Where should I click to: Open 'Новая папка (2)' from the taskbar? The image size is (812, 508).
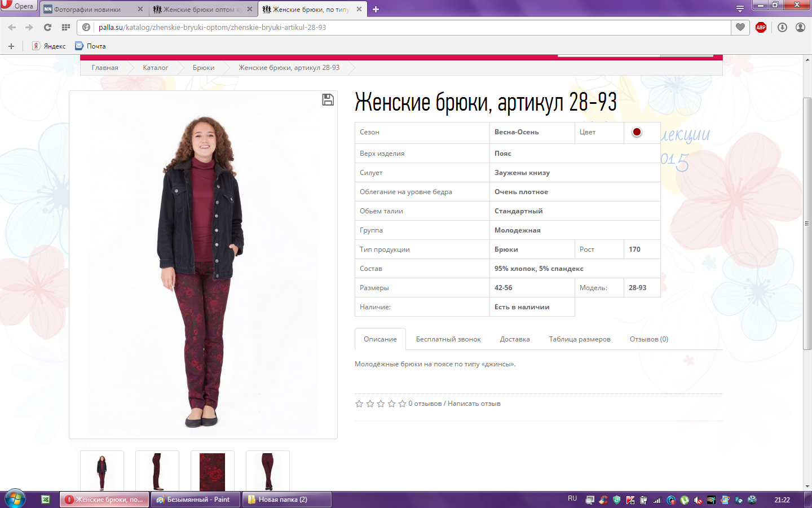click(286, 500)
